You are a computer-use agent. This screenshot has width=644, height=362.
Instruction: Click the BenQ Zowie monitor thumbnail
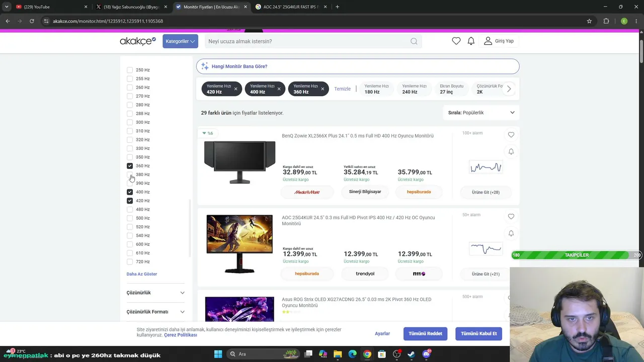pyautogui.click(x=239, y=162)
